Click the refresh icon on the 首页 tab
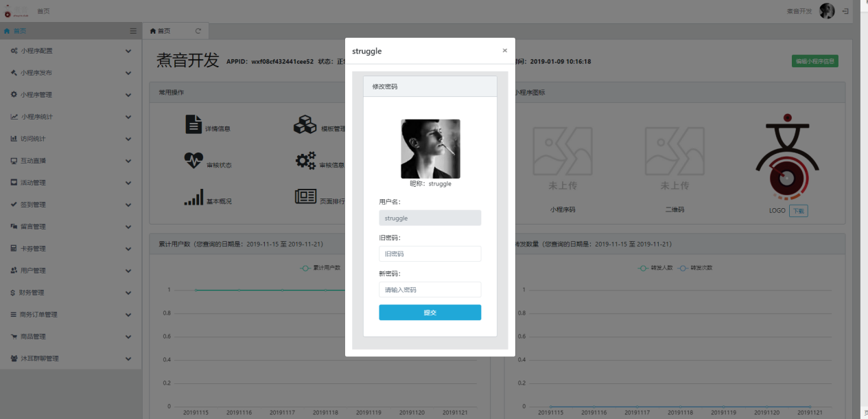 (198, 31)
